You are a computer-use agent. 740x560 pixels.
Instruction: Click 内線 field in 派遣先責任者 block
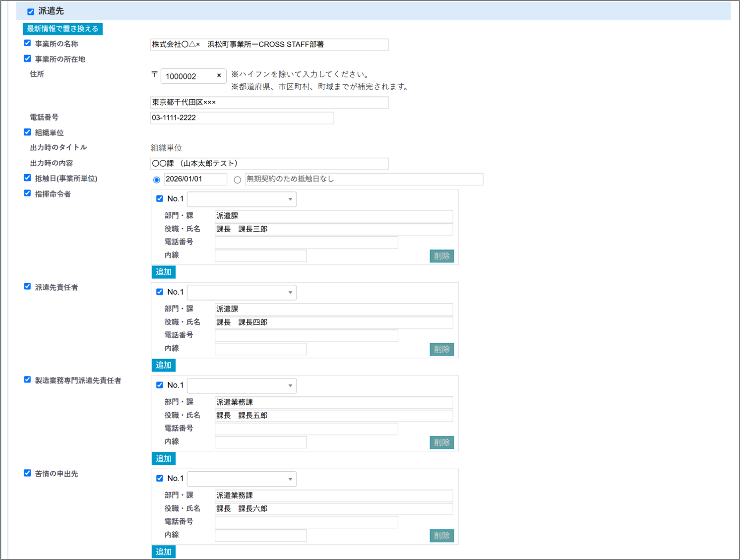(x=260, y=349)
